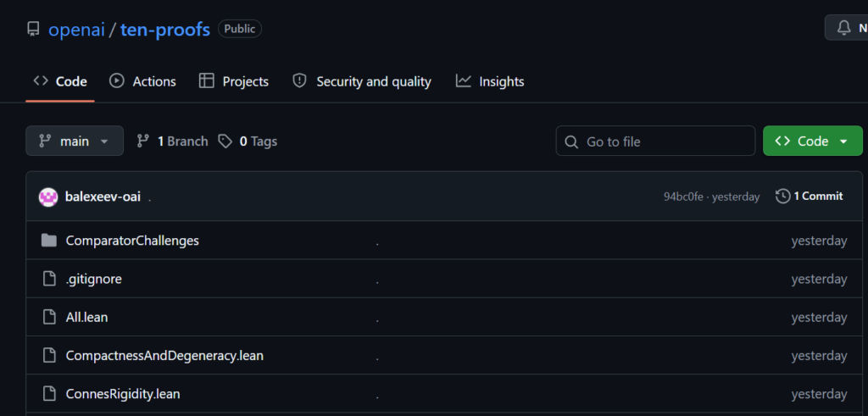Click the file icon beside ConnesRigidity.lean
Screen dimensions: 868x416
(x=49, y=394)
